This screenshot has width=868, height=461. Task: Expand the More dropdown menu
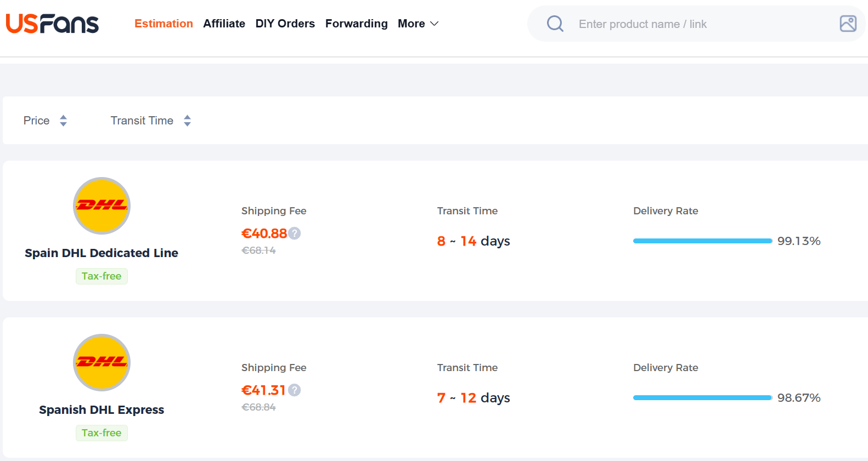[x=418, y=24]
